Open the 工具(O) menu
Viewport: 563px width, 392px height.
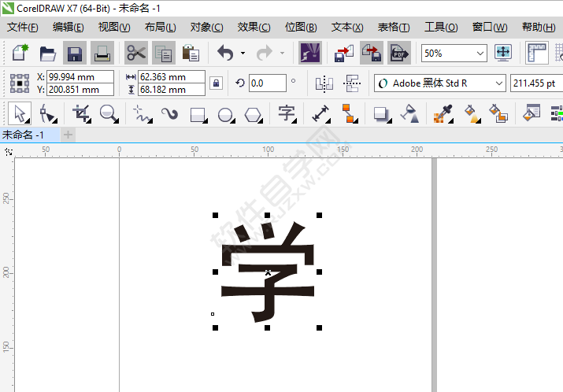[441, 28]
